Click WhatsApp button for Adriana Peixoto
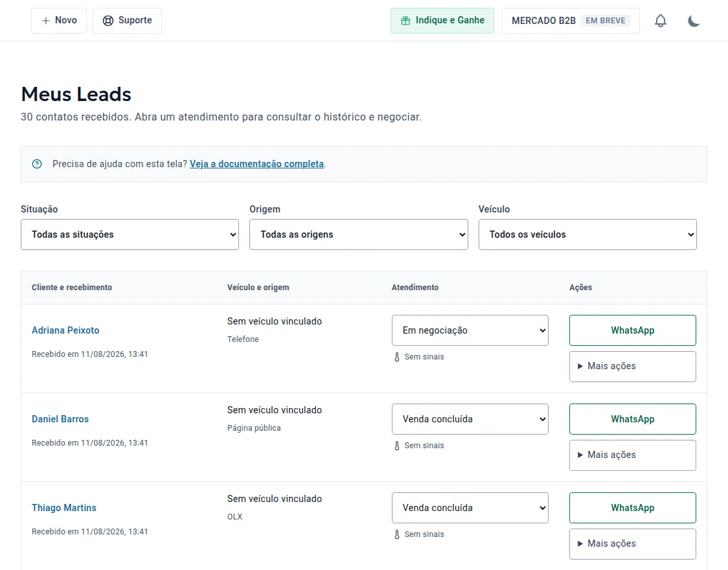Screen dimensions: 728x570 tap(632, 330)
